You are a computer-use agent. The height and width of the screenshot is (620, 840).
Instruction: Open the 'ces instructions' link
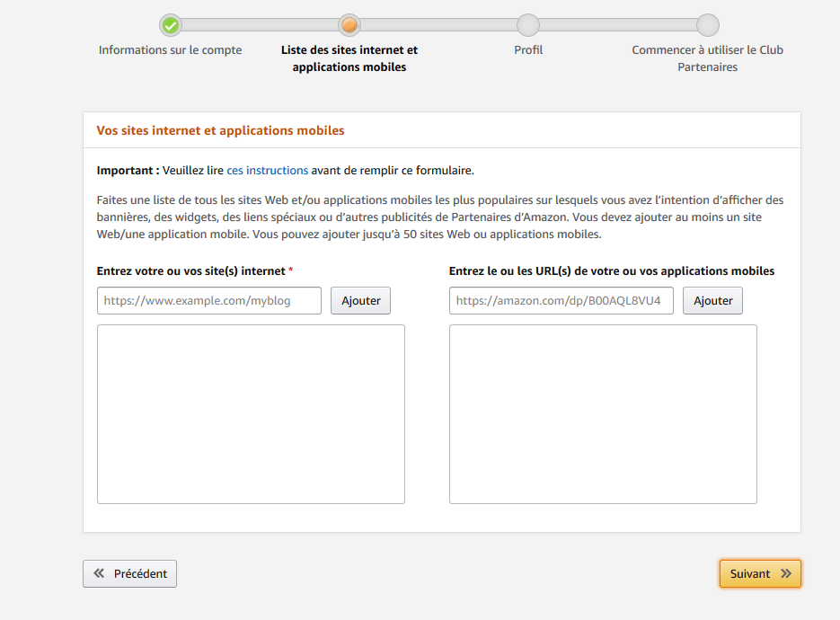(267, 170)
